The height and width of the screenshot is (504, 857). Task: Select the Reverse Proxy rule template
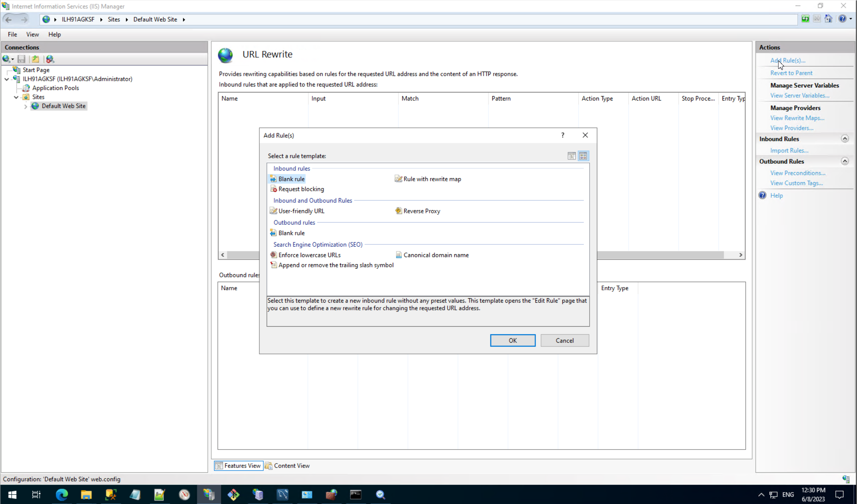(x=421, y=211)
